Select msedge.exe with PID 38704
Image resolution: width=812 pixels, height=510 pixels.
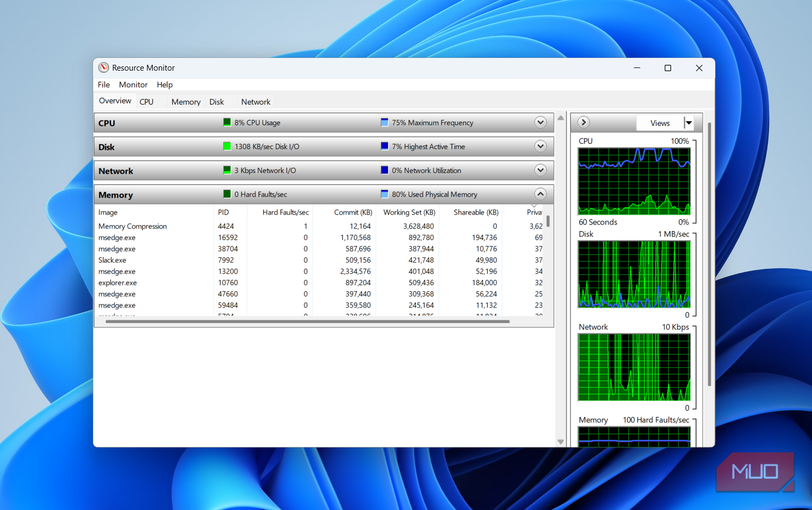tap(319, 249)
